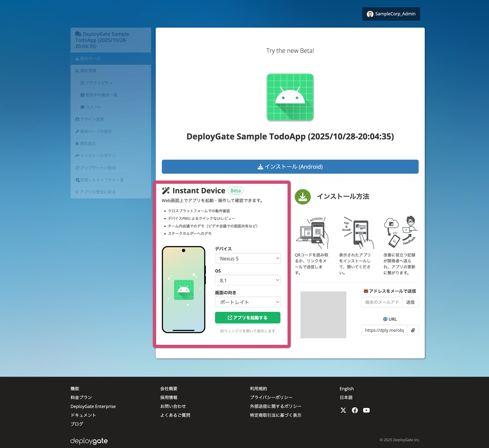Select アクティビティ in the sidebar menu
Screen dimensions: 489x448
(x=82, y=83)
